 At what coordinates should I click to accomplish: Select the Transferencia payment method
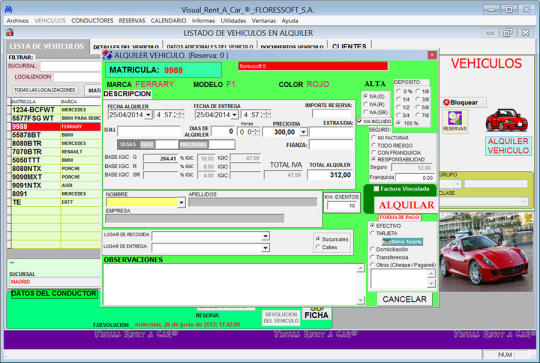(x=372, y=257)
